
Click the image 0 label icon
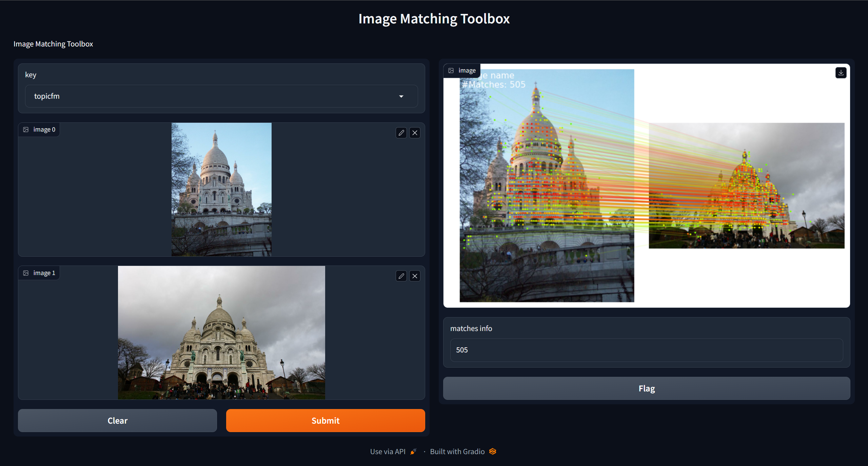pos(26,130)
